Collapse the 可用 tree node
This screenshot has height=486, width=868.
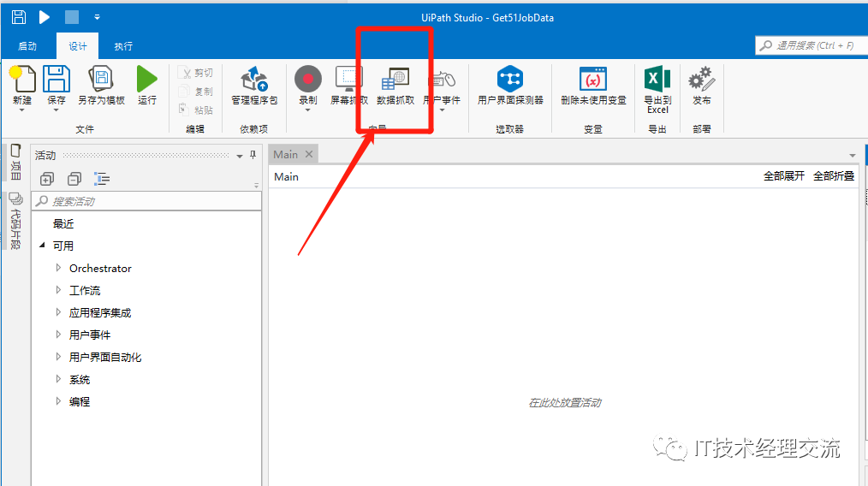43,245
